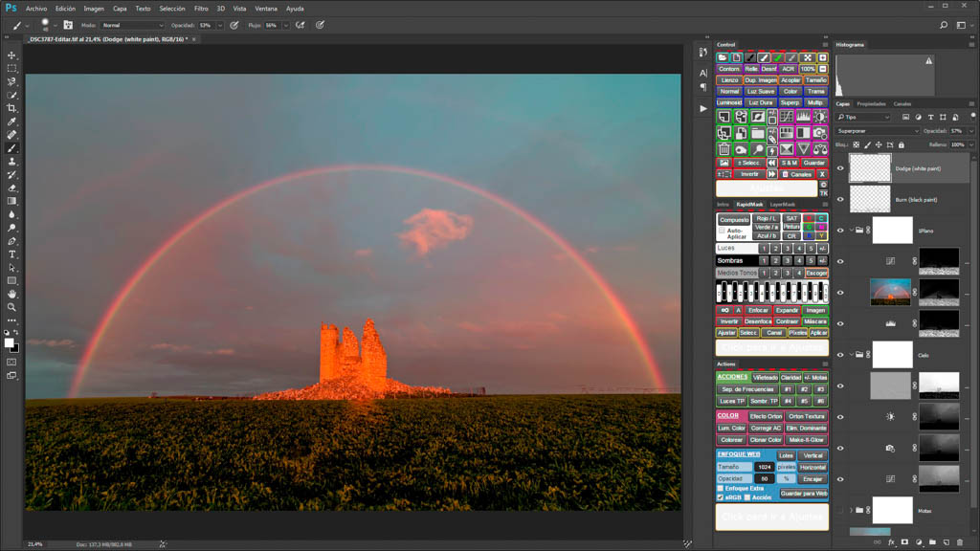This screenshot has width=980, height=551.
Task: Open the brush Modo dropdown
Action: point(132,26)
